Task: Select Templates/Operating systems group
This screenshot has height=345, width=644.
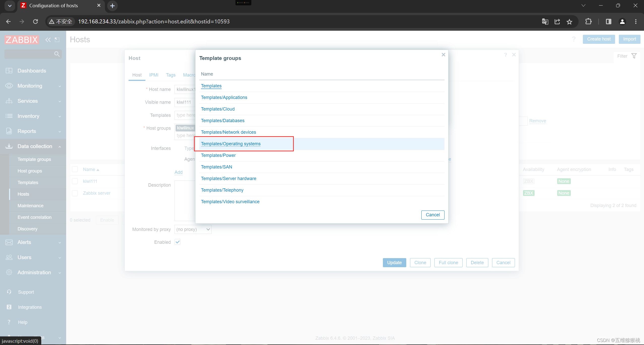Action: tap(231, 144)
